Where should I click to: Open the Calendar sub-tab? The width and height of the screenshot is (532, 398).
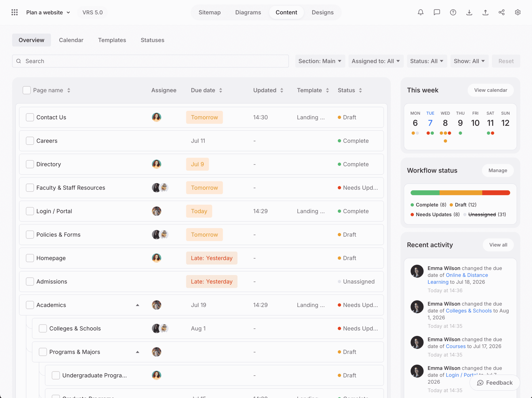(x=71, y=40)
